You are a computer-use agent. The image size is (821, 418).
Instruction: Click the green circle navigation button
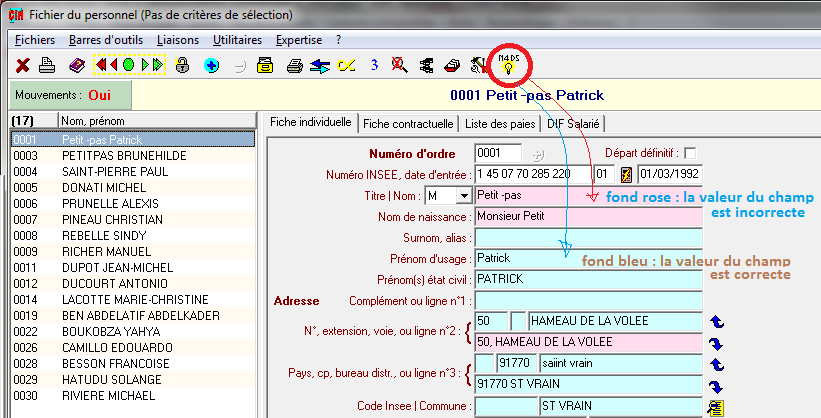tap(128, 65)
